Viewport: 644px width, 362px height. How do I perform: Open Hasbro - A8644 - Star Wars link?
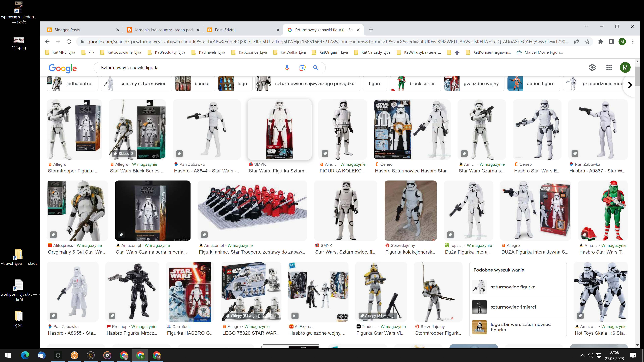point(206,171)
